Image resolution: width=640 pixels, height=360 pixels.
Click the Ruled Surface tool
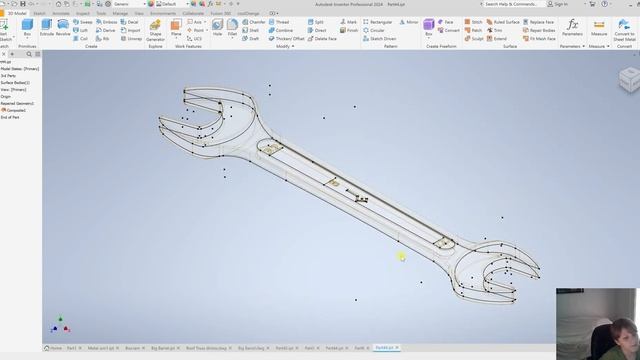[503, 22]
